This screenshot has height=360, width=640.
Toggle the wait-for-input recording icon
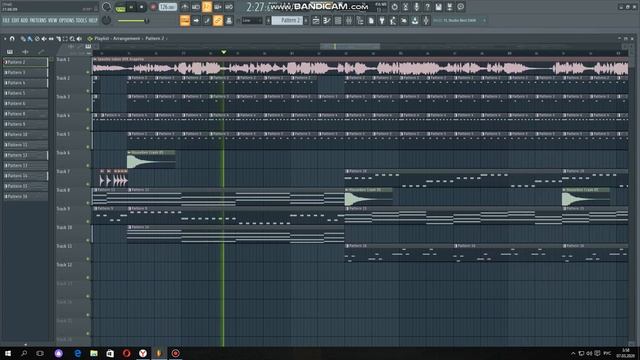(196, 7)
